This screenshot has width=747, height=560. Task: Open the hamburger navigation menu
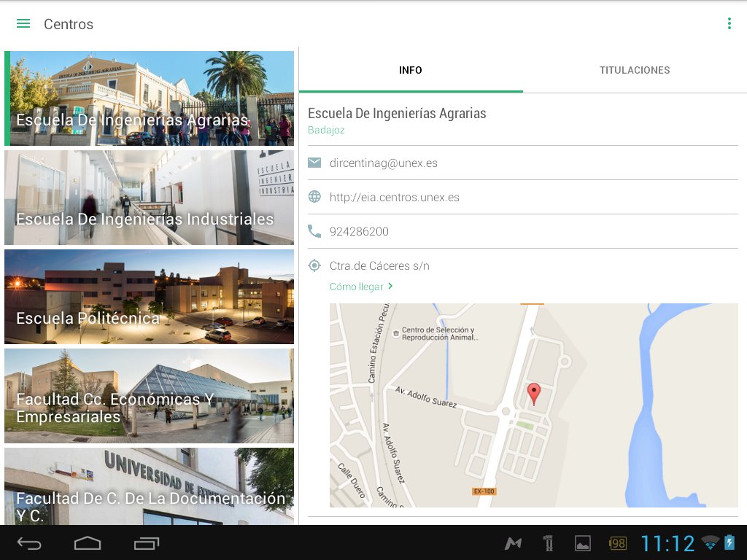click(x=23, y=24)
